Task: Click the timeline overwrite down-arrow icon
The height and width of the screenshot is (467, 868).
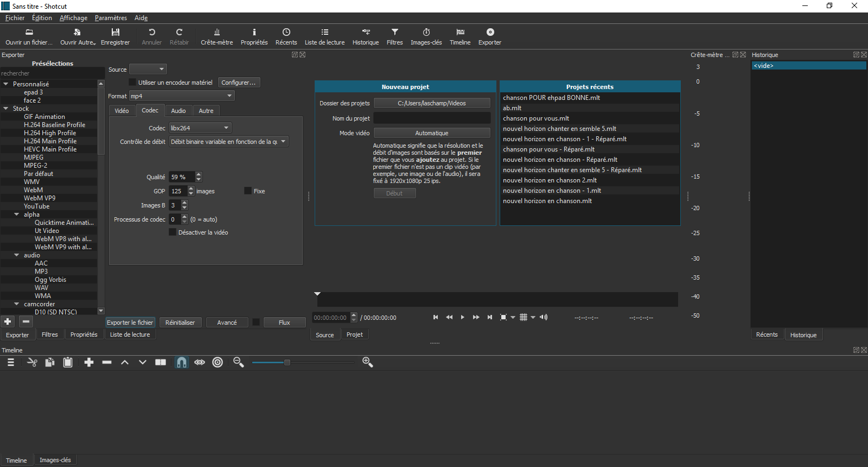Action: [x=143, y=362]
